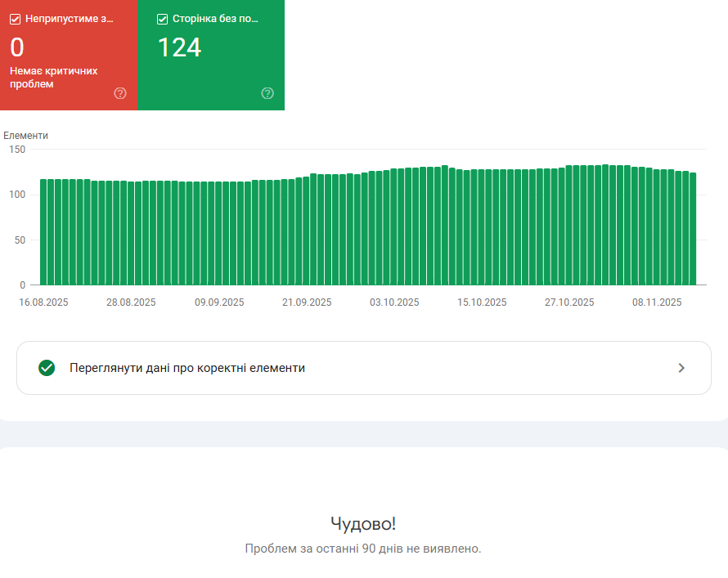
Task: Select the red card value 0
Action: coord(17,47)
